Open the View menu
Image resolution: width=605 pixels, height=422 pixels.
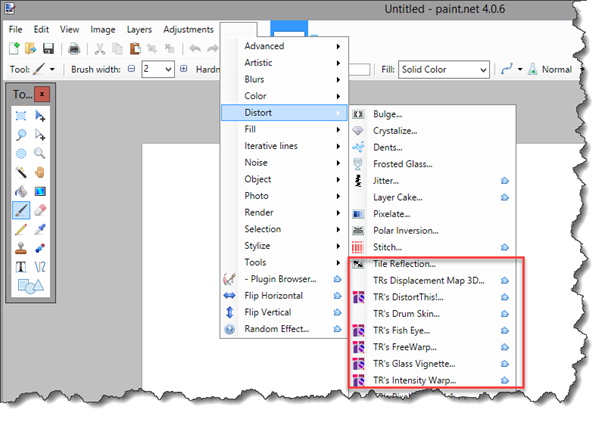pos(69,29)
